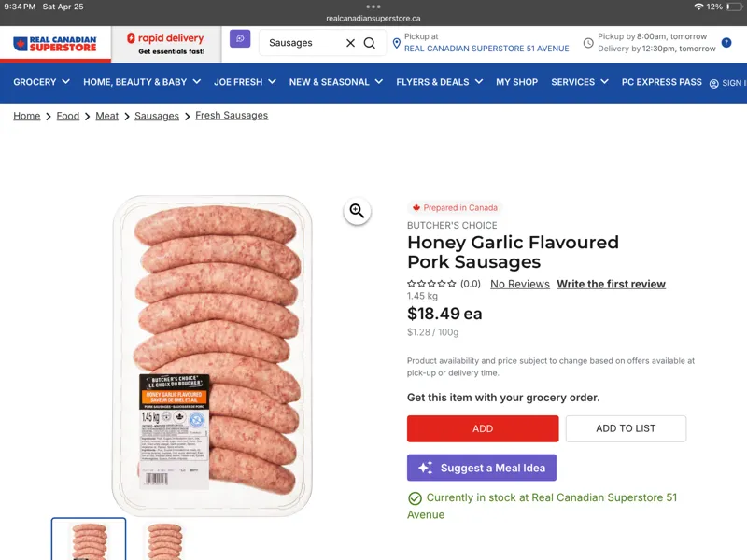The width and height of the screenshot is (747, 560).
Task: Expand the Grocery dropdown menu
Action: [41, 82]
